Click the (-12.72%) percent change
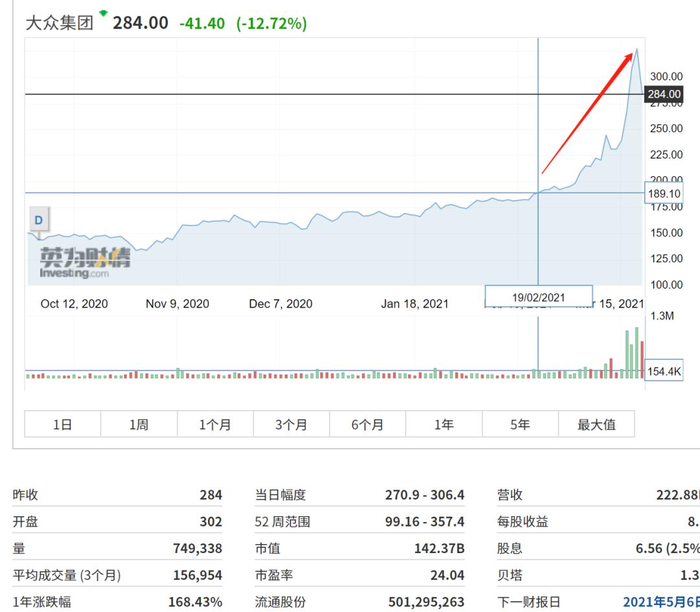The image size is (700, 612). tap(272, 23)
